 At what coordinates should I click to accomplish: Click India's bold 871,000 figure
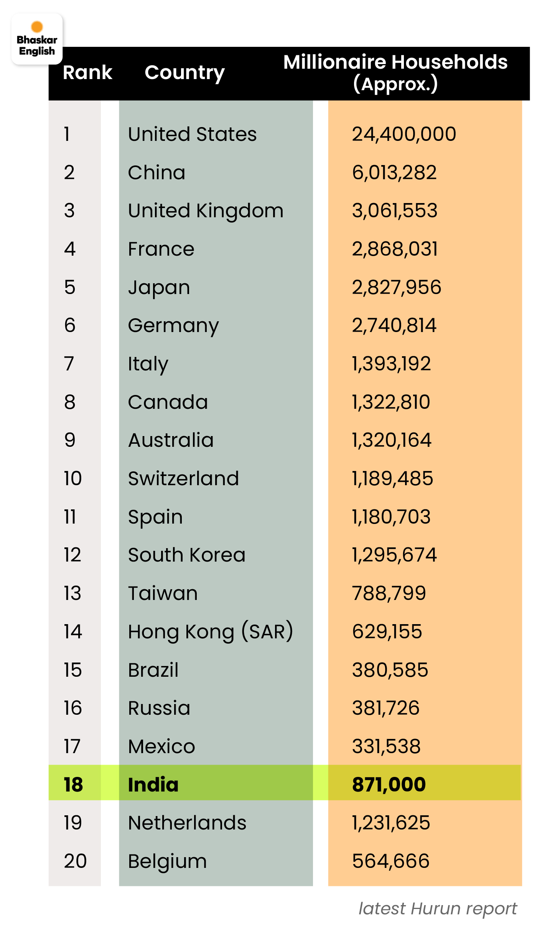point(389,784)
